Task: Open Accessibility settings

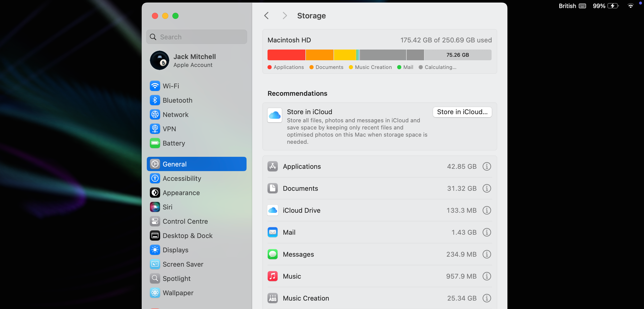Action: point(196,179)
